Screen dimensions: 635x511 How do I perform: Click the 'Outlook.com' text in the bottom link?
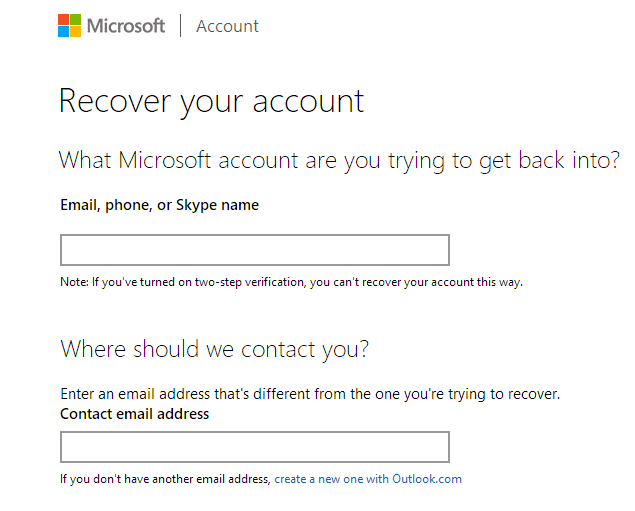coord(427,479)
